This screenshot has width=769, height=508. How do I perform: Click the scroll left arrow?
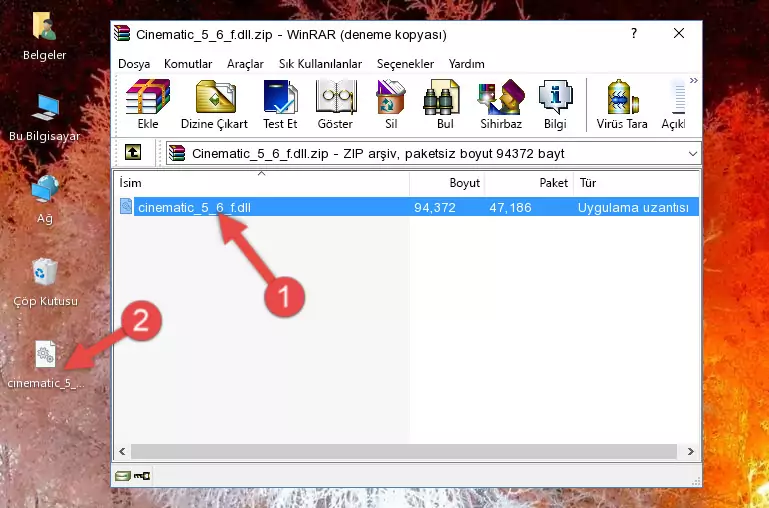(123, 451)
